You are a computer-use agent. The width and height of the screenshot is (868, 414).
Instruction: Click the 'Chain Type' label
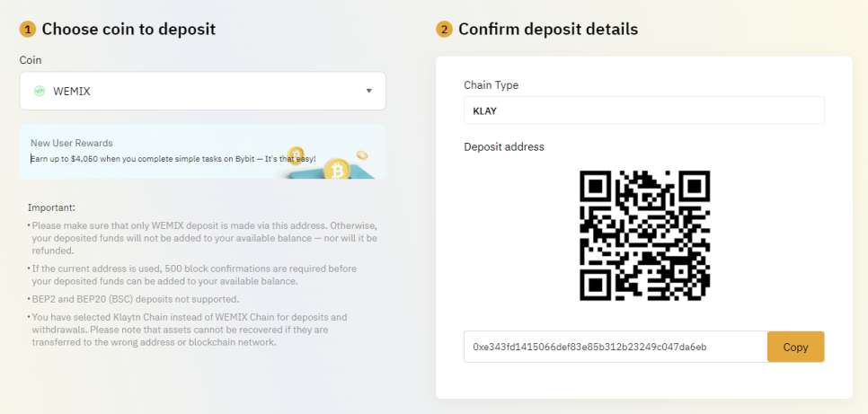click(x=491, y=85)
